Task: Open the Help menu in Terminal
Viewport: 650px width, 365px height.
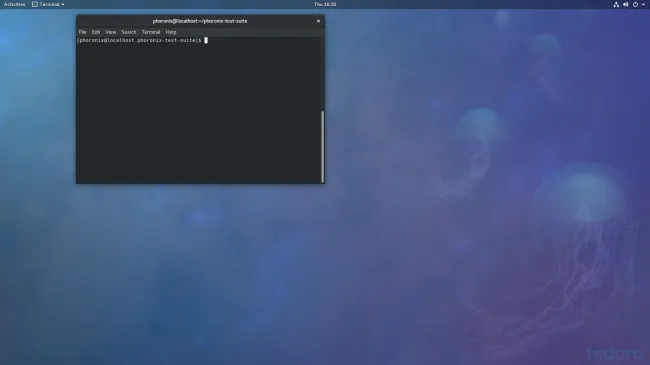Action: 171,32
